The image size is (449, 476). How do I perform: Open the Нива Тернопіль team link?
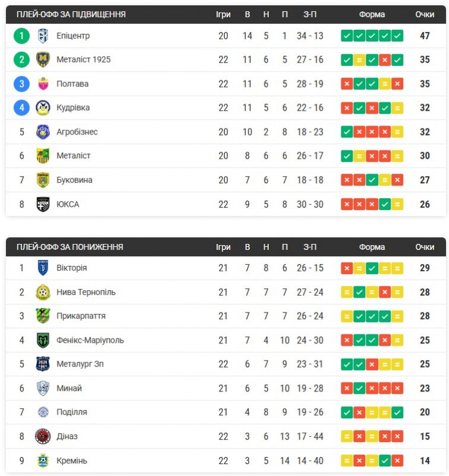(x=86, y=292)
